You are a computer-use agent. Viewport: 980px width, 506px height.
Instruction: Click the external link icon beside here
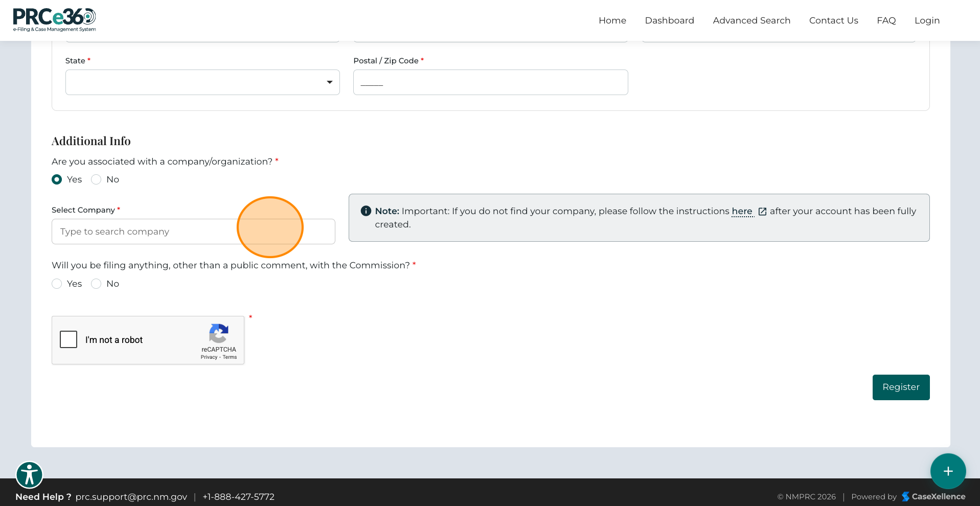tap(762, 212)
